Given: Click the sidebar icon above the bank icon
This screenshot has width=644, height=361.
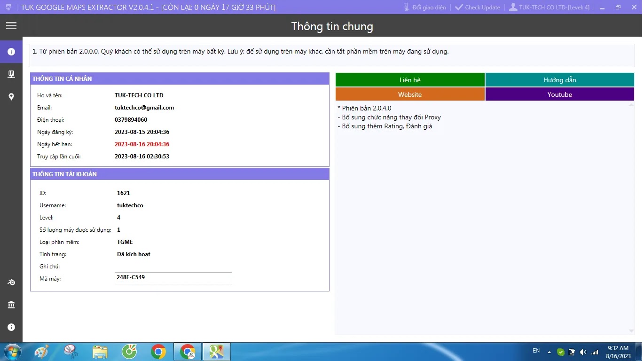Looking at the screenshot, I should [11, 283].
